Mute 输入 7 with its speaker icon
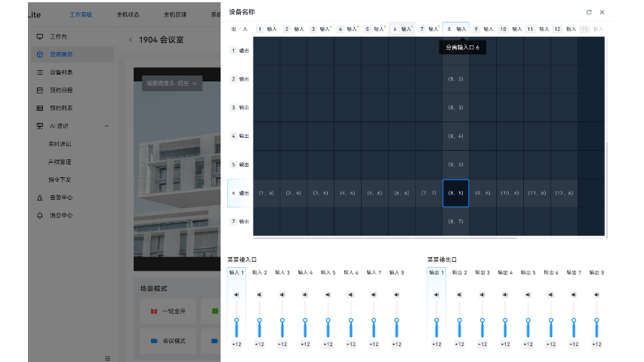 point(374,295)
